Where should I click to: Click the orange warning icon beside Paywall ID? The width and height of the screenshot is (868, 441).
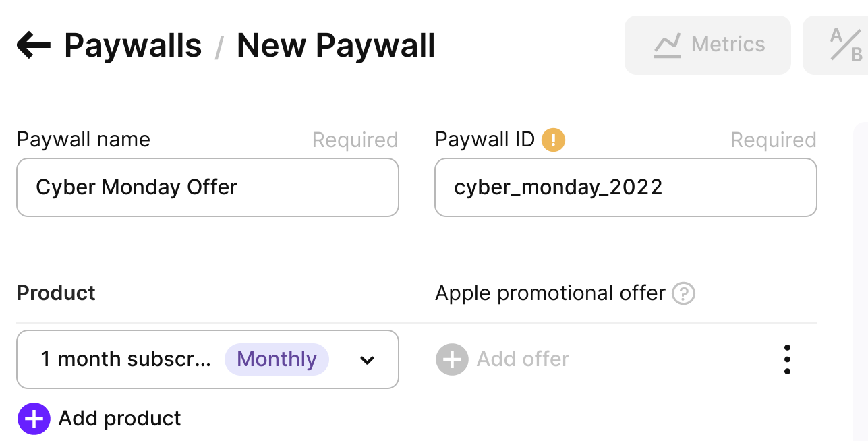553,140
